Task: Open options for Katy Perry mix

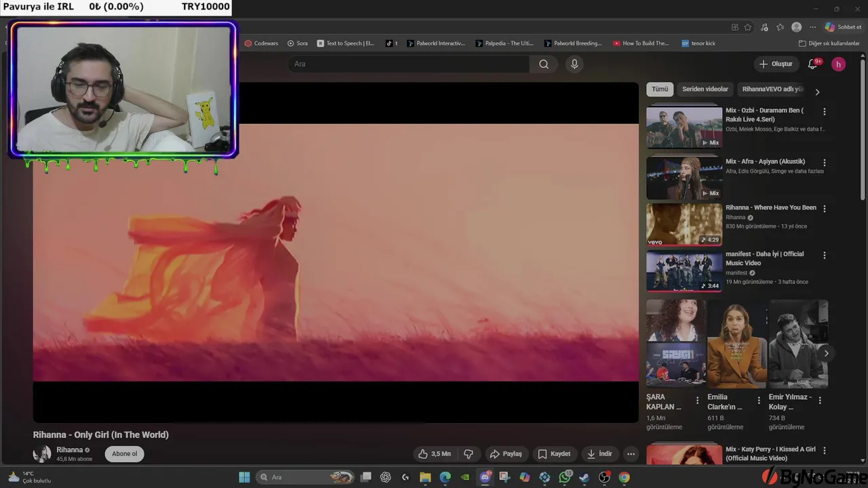Action: [x=825, y=451]
